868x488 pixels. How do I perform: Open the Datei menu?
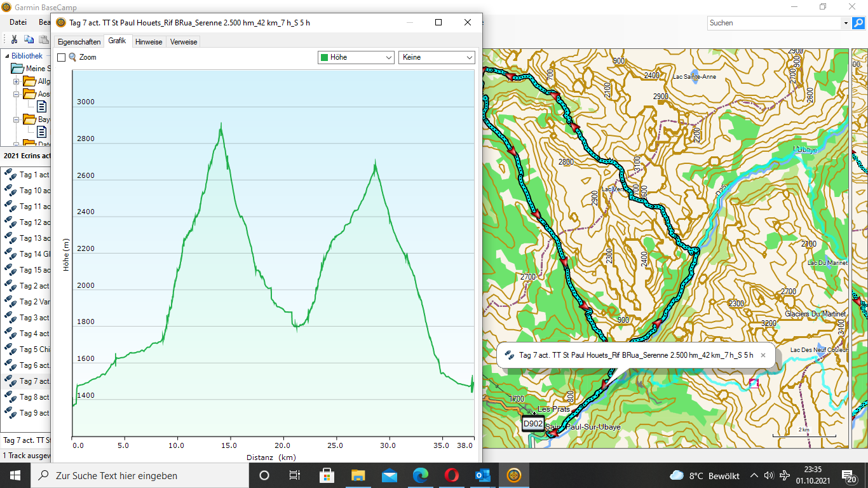pyautogui.click(x=18, y=22)
